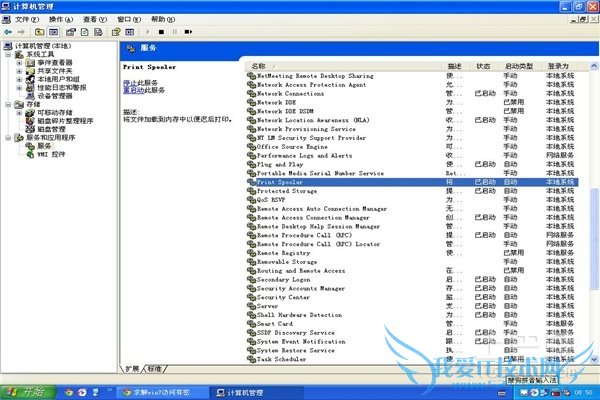
Task: Click the Back arrow toolbar icon
Action: [x=8, y=31]
